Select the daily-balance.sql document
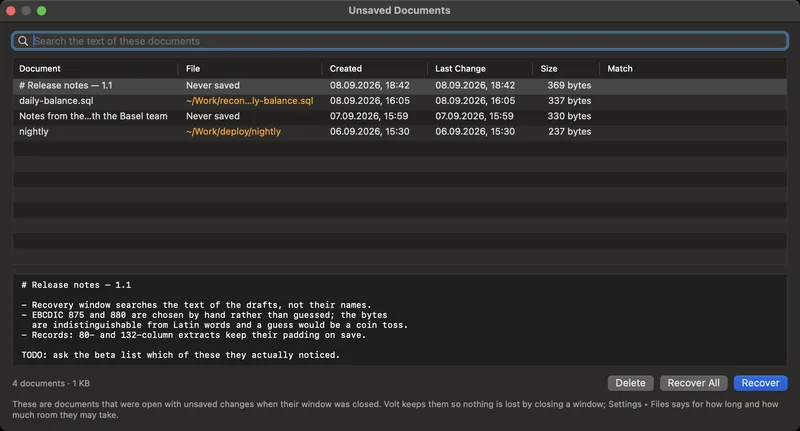This screenshot has height=431, width=800. (x=399, y=100)
